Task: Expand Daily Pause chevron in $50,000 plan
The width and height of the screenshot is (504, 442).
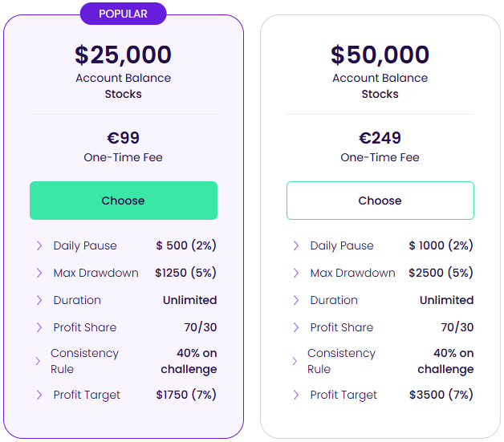Action: coord(296,245)
